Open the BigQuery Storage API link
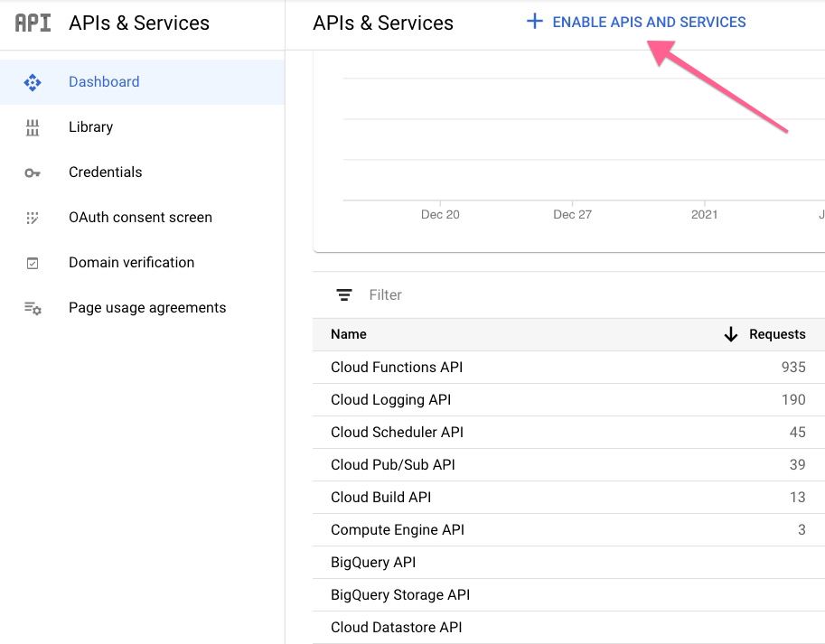Screen dimensions: 825x644 click(400, 595)
